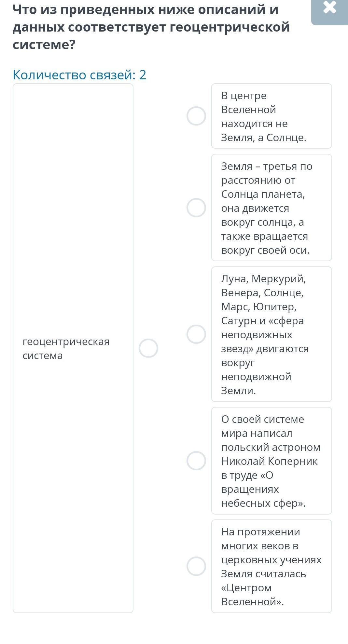Viewport: 348px width, 644px height.
Task: Select the circle for 'На протяжении многих веков' answer
Action: (196, 566)
